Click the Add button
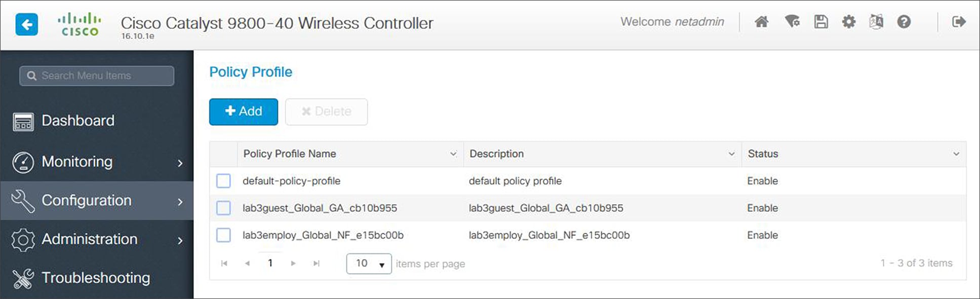980x299 pixels. coord(244,111)
